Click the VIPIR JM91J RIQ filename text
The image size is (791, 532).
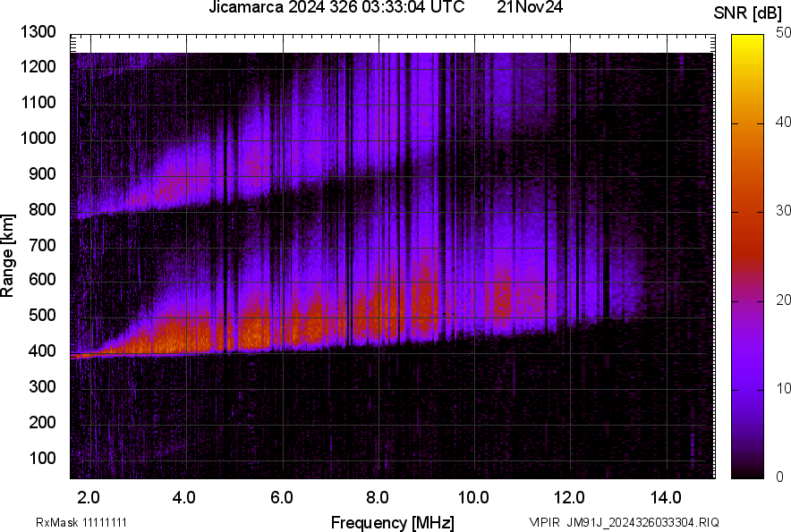coord(624,522)
